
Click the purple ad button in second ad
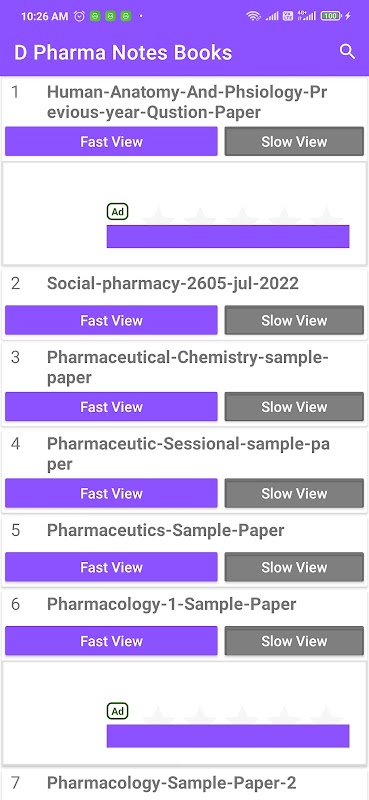(228, 736)
